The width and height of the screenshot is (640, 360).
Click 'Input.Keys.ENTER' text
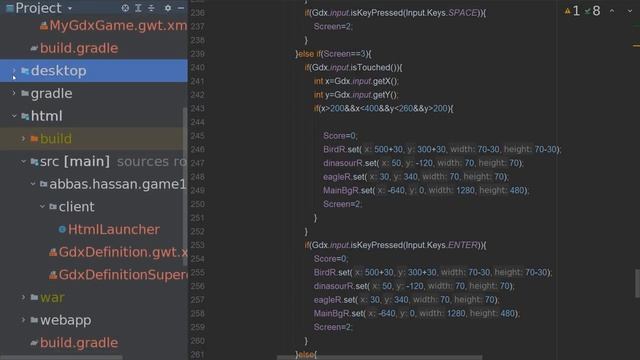point(442,245)
